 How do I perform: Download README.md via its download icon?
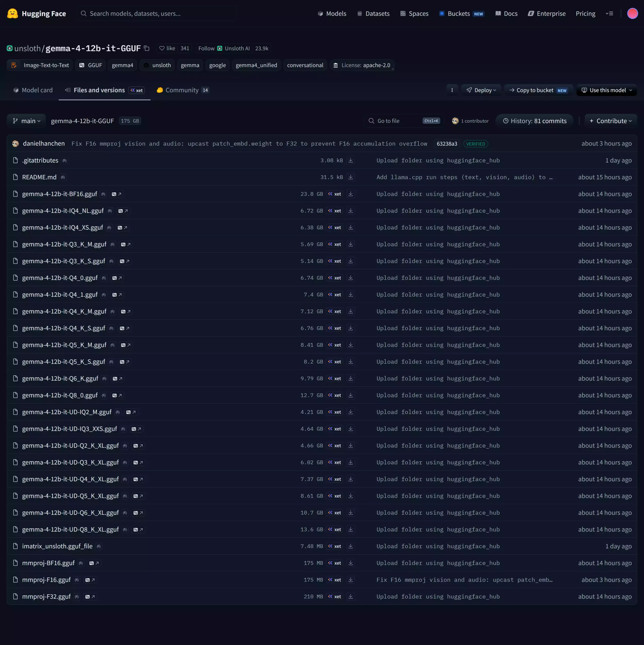[351, 177]
